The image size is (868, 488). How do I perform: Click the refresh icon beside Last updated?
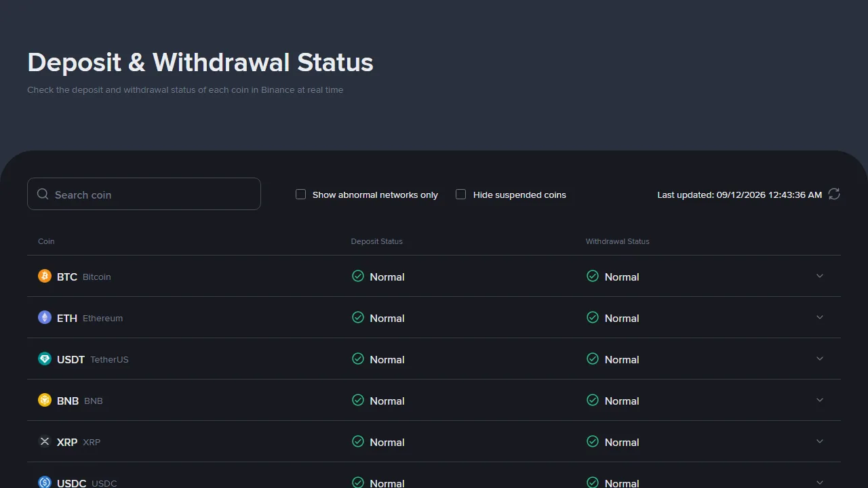(834, 195)
